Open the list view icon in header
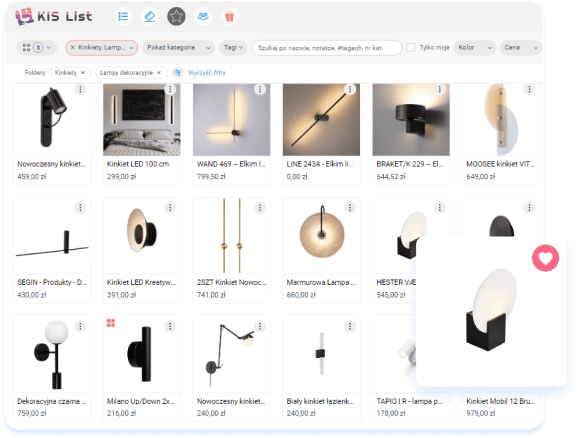581x438 pixels. [x=123, y=17]
